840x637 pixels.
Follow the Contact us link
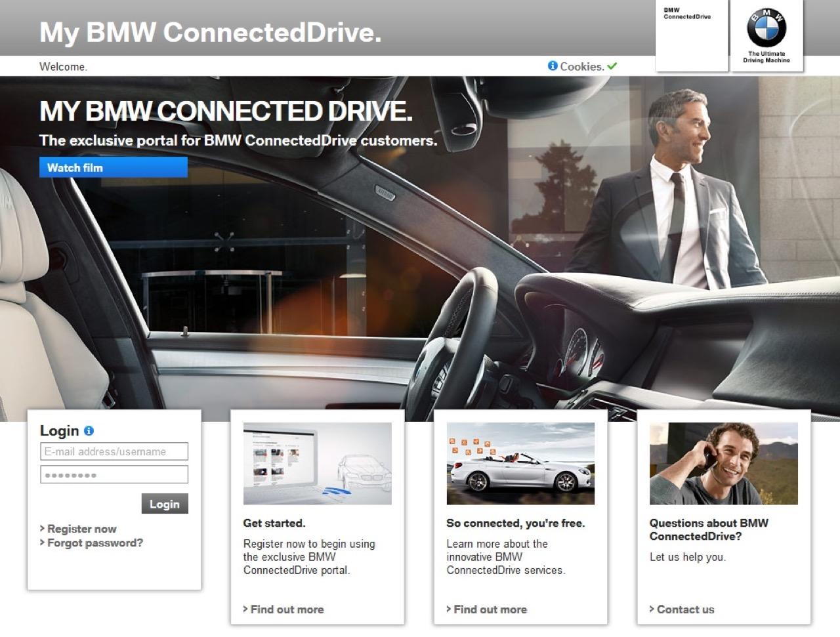tap(685, 609)
